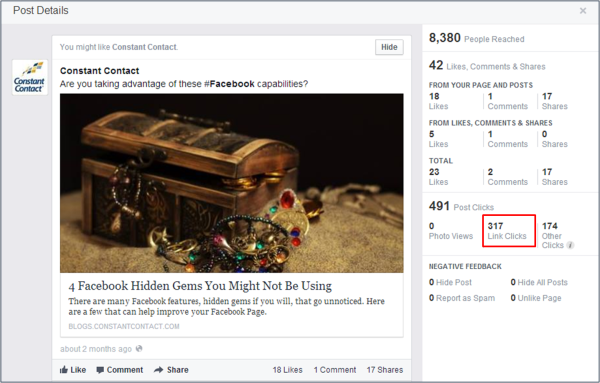View the 1 Comment count link
This screenshot has height=383, width=600.
(x=335, y=370)
